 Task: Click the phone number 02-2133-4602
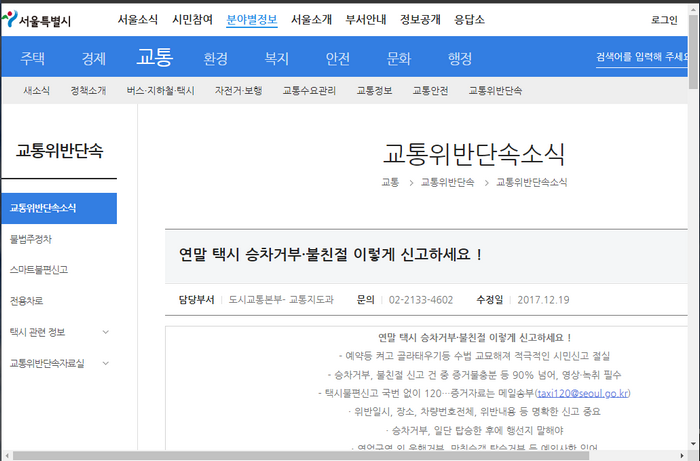[x=421, y=300]
